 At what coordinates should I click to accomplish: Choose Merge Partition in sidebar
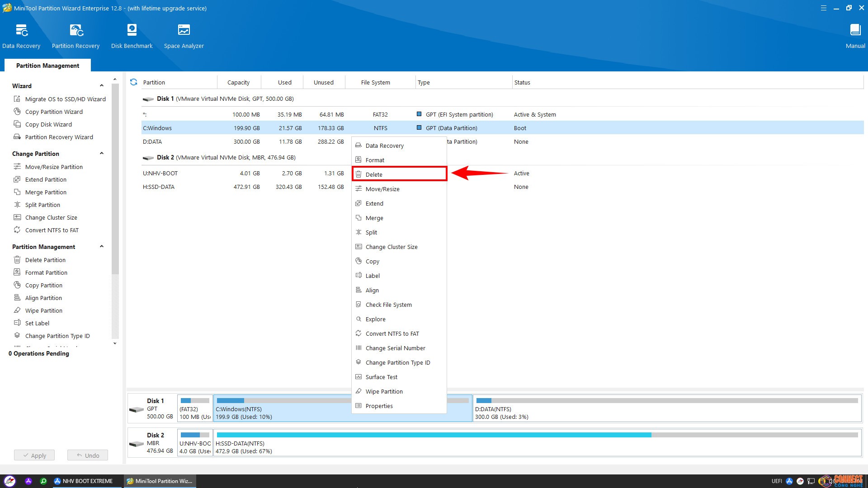40,192
